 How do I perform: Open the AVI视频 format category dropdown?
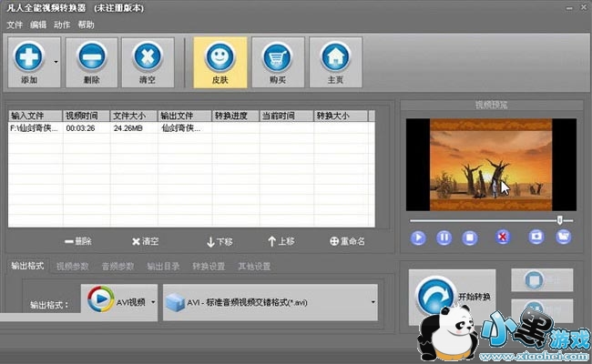(x=120, y=301)
